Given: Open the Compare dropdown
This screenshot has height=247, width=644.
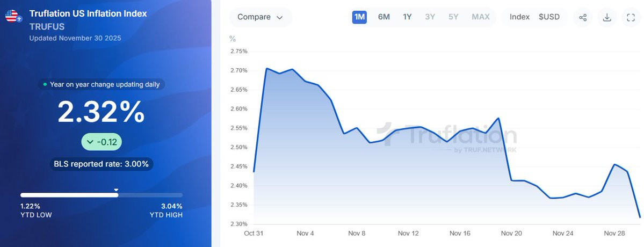Looking at the screenshot, I should [x=261, y=17].
